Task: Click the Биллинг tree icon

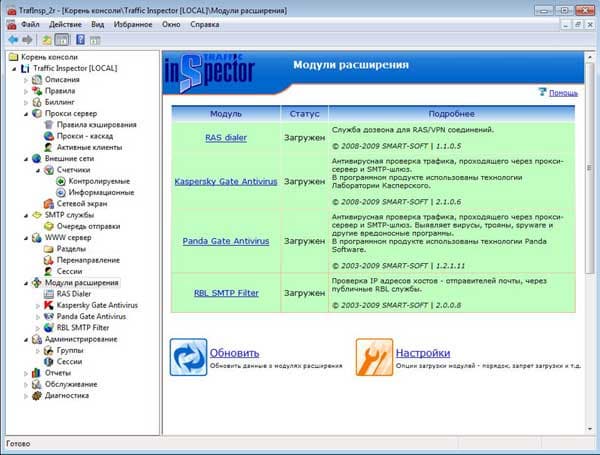Action: coord(37,102)
